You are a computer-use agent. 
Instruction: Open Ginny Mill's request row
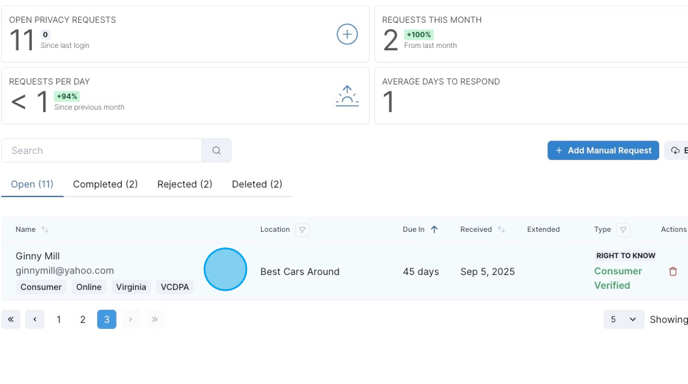click(x=344, y=271)
